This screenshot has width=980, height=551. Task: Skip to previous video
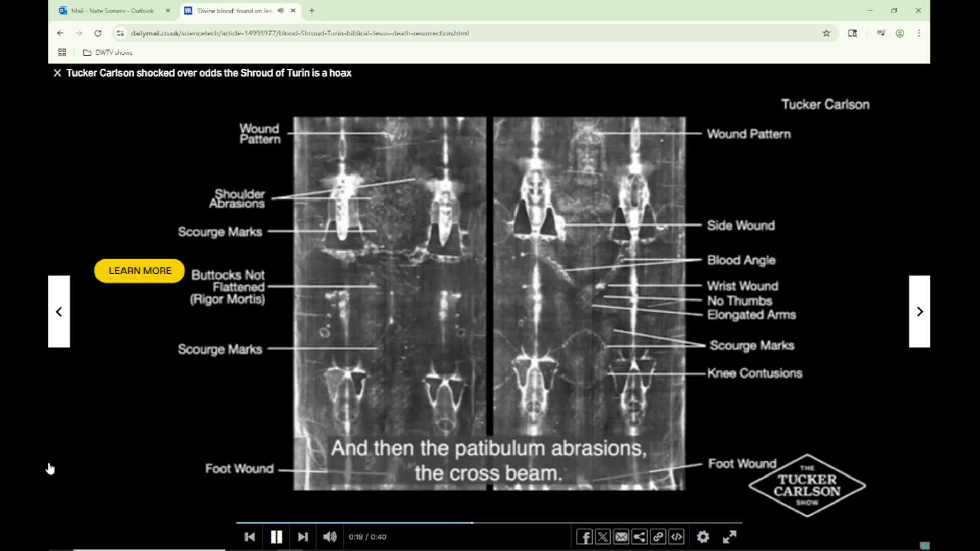point(250,537)
